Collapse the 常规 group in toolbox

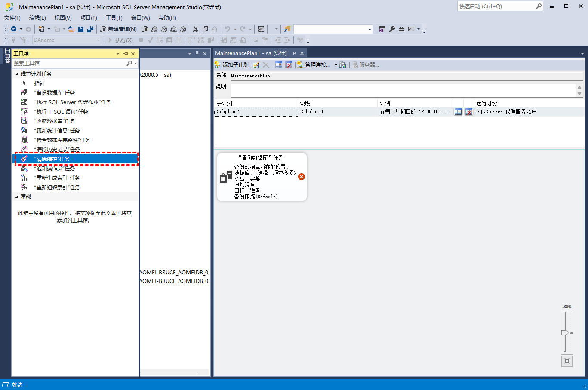17,197
